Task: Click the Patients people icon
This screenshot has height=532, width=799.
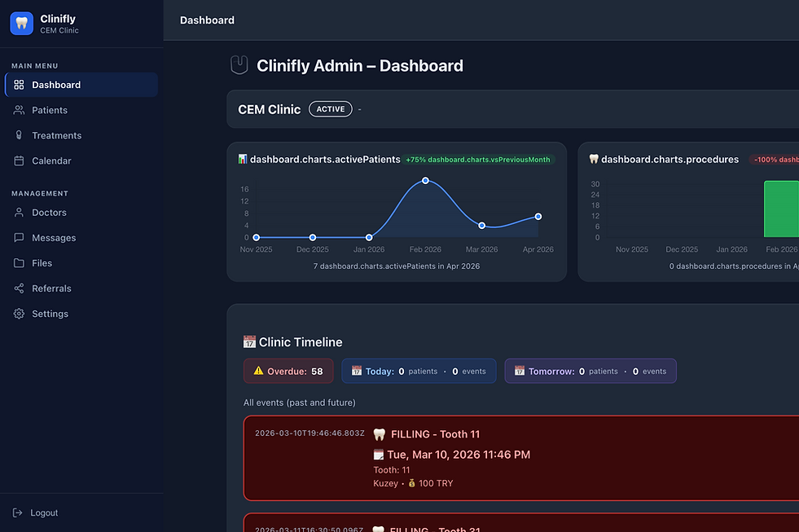Action: pos(19,110)
